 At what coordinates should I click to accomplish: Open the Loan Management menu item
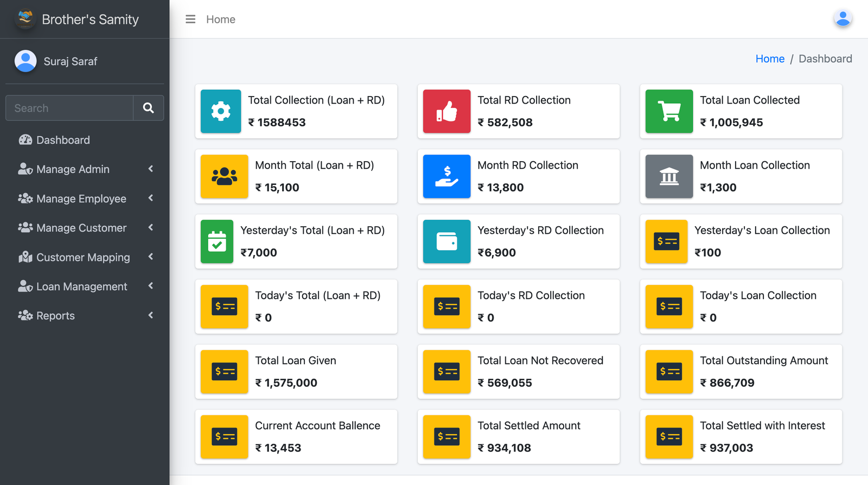coord(85,286)
